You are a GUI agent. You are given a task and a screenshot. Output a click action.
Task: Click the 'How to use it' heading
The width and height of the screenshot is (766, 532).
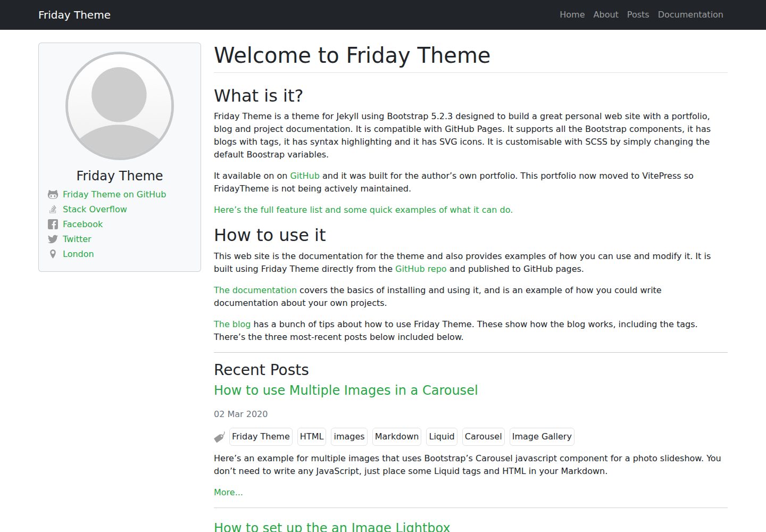[270, 235]
